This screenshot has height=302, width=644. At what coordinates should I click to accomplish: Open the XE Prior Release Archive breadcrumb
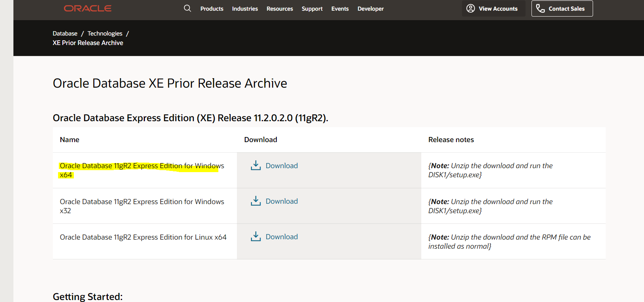tap(88, 43)
